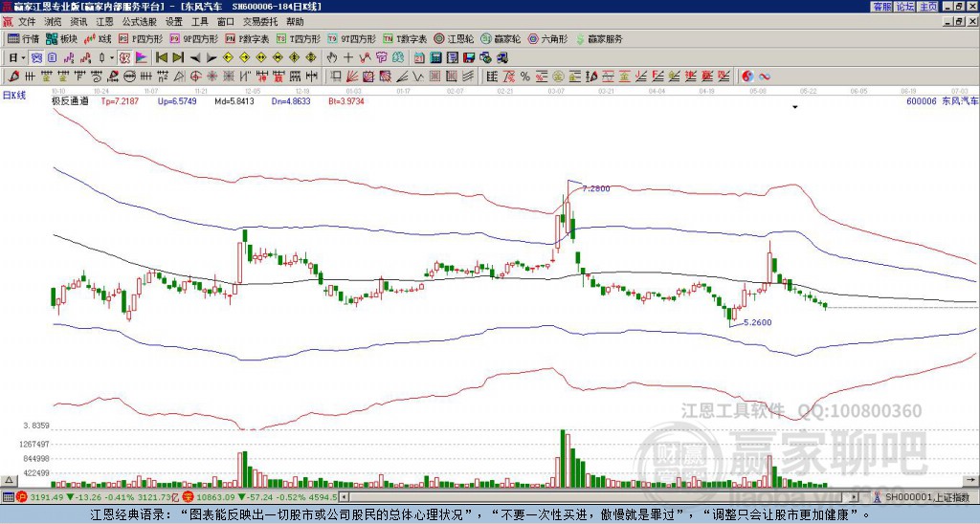Click the 5.2600 low price label
980x524 pixels.
[x=758, y=323]
